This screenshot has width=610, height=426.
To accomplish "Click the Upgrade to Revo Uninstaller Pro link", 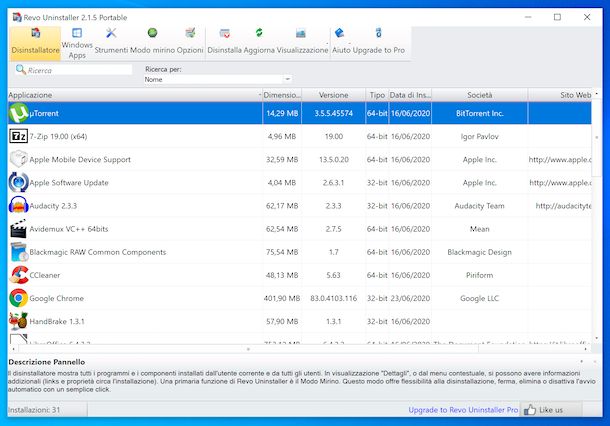I will [x=463, y=410].
